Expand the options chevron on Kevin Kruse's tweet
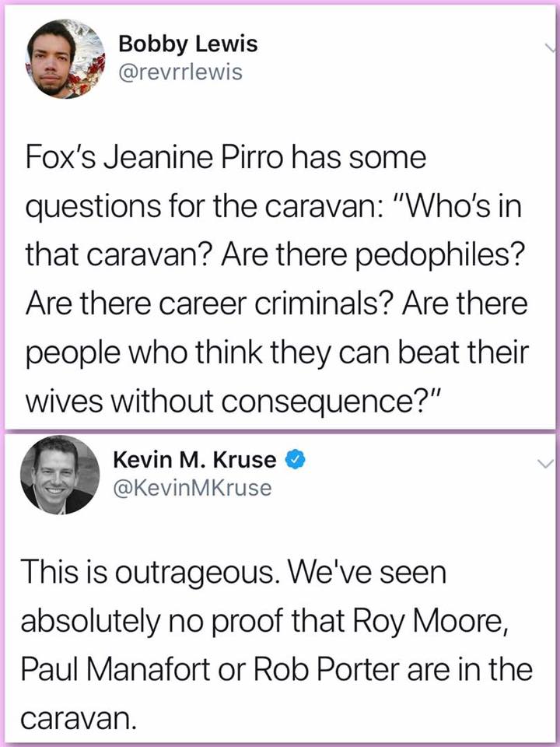Image resolution: width=560 pixels, height=747 pixels. pyautogui.click(x=546, y=464)
